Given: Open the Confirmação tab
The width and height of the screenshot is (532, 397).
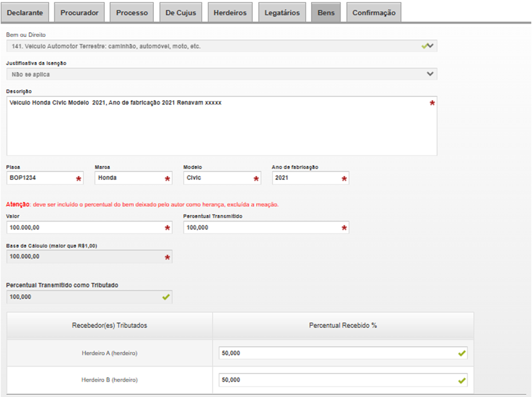Looking at the screenshot, I should (374, 13).
